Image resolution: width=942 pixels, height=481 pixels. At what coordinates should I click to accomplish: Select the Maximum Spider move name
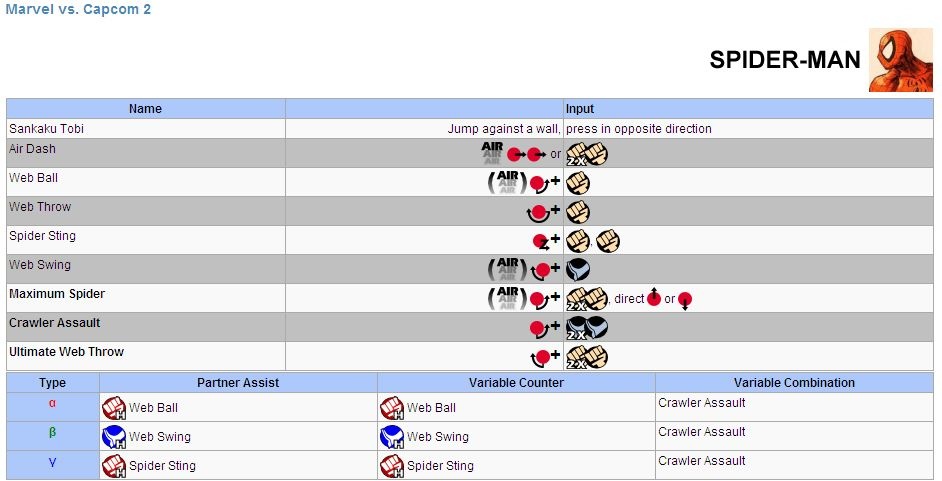point(57,294)
